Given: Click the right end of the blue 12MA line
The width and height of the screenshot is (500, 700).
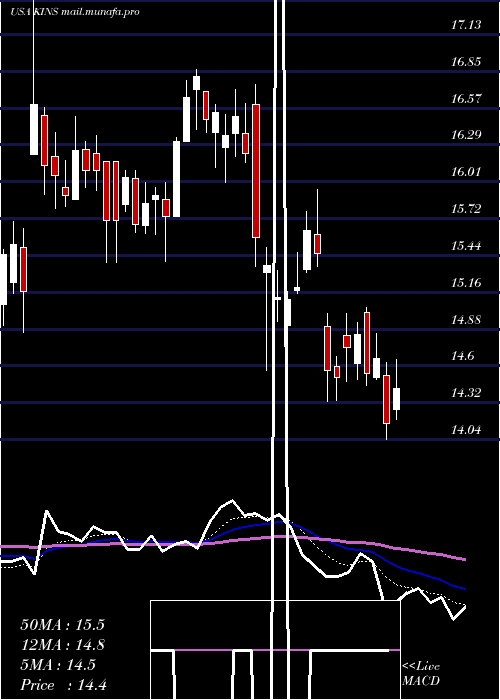Looking at the screenshot, I should (464, 588).
